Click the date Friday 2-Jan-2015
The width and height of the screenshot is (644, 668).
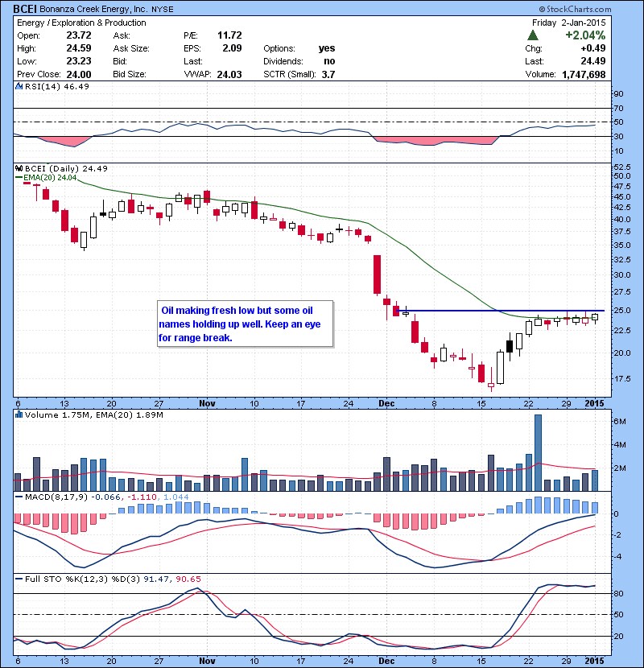(x=569, y=23)
